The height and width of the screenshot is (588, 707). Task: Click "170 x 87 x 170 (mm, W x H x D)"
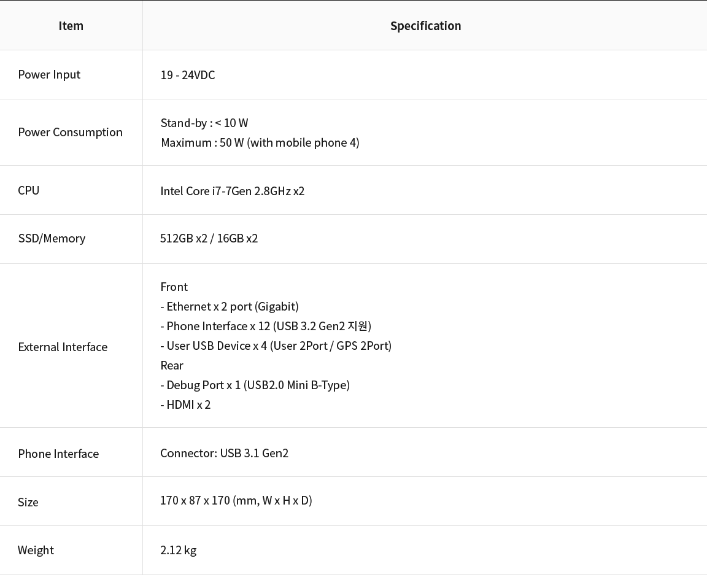click(x=236, y=500)
